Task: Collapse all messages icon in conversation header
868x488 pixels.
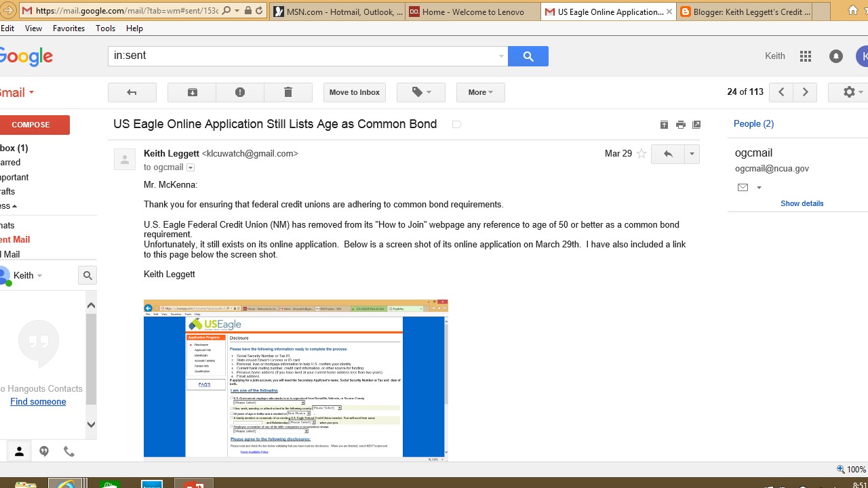Action: point(664,125)
